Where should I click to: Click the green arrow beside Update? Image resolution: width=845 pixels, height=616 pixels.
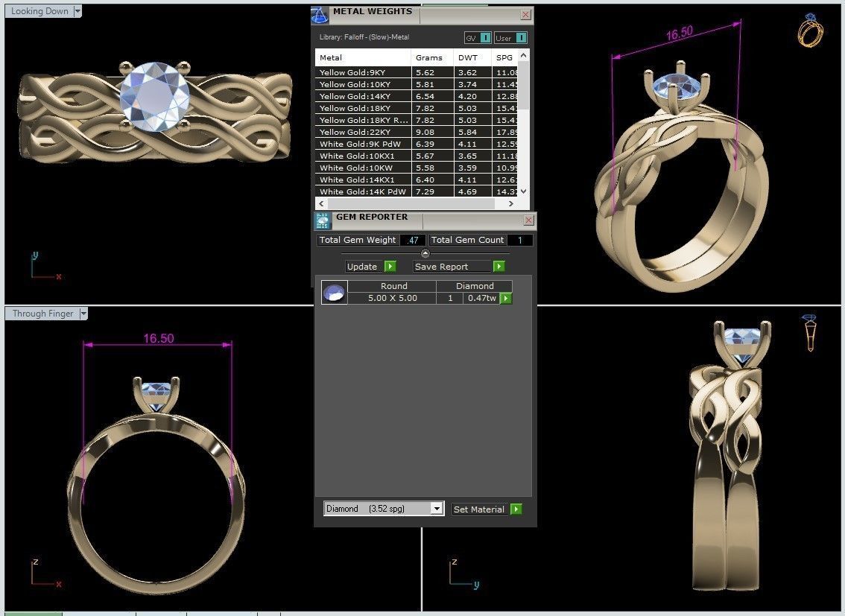(390, 267)
